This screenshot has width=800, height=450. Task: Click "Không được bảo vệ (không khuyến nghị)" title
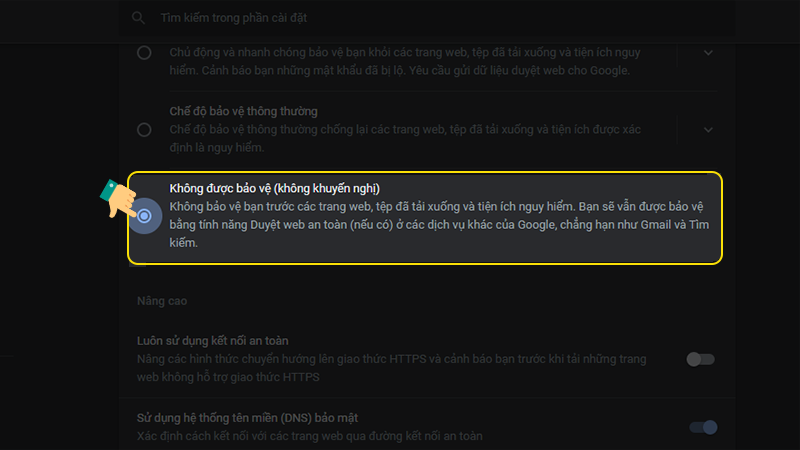(274, 188)
